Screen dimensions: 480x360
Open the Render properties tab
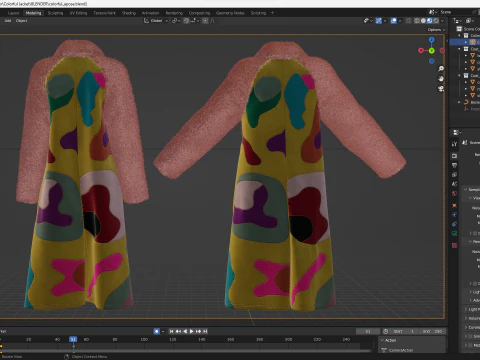coord(454,156)
